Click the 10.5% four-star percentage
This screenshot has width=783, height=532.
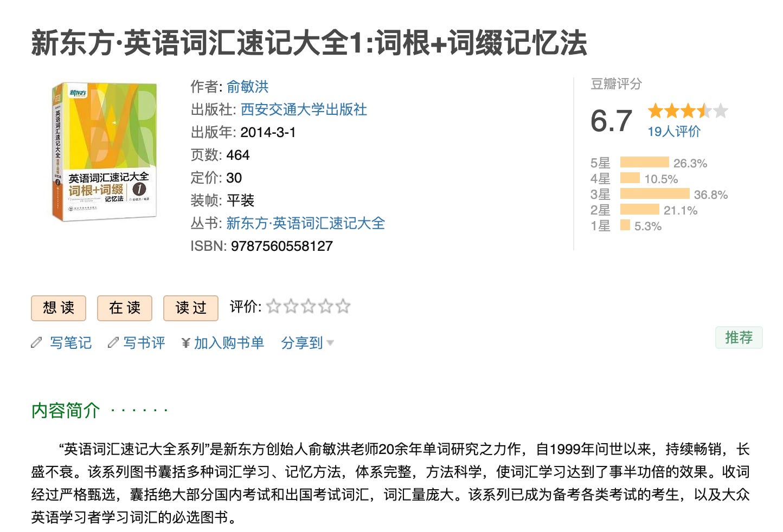[661, 179]
